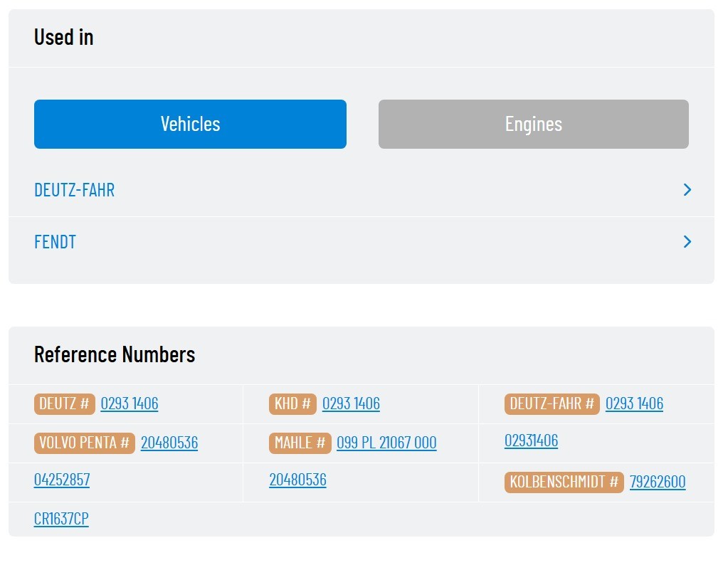Click the orange KHD # badge

click(292, 403)
